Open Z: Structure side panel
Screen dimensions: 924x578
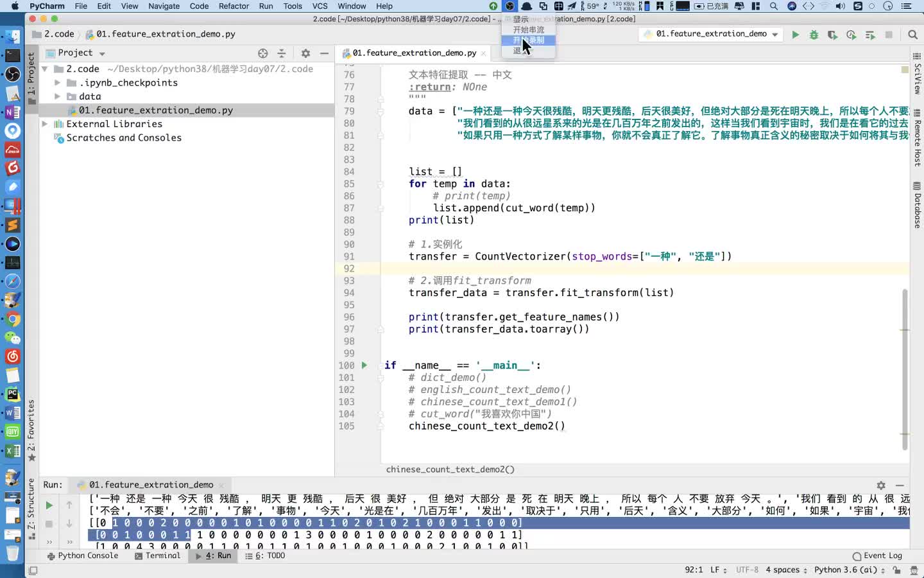tap(31, 507)
